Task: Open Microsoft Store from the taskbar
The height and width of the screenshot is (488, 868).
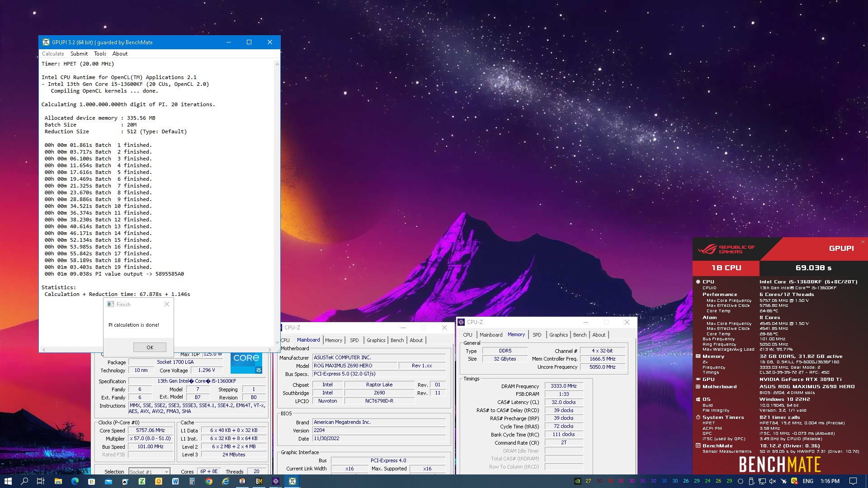Action: 91,481
